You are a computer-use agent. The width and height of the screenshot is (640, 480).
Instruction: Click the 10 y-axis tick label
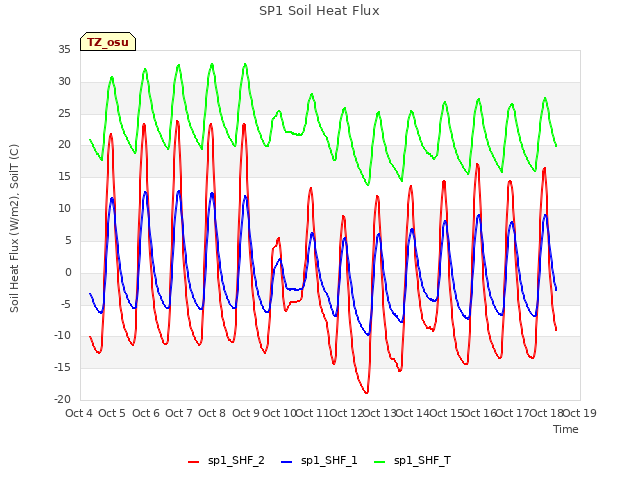coord(64,209)
